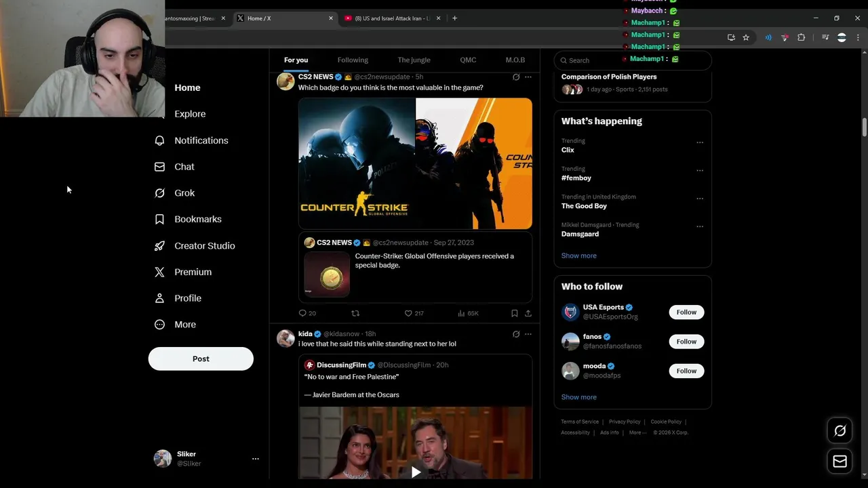Open Bookmarks icon in sidebar
Viewport: 868px width, 488px height.
click(x=159, y=219)
